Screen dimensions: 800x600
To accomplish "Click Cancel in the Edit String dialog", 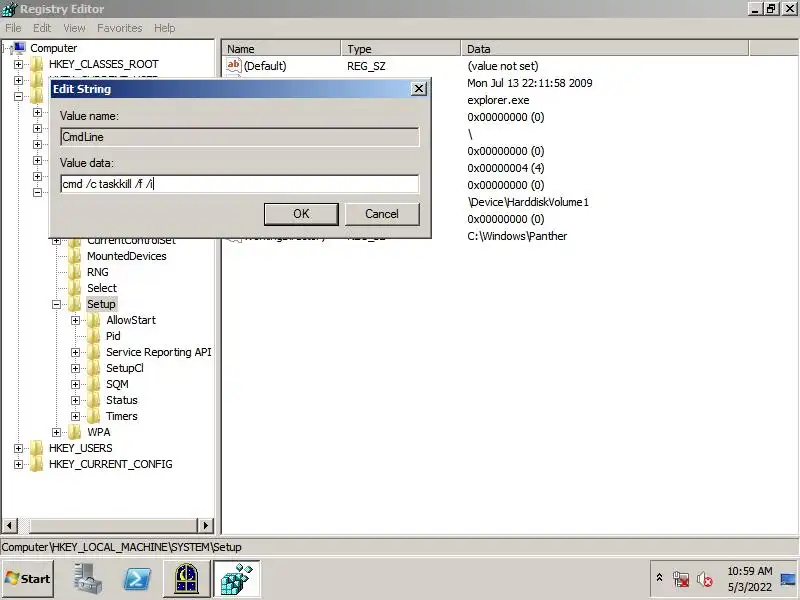I will [382, 214].
